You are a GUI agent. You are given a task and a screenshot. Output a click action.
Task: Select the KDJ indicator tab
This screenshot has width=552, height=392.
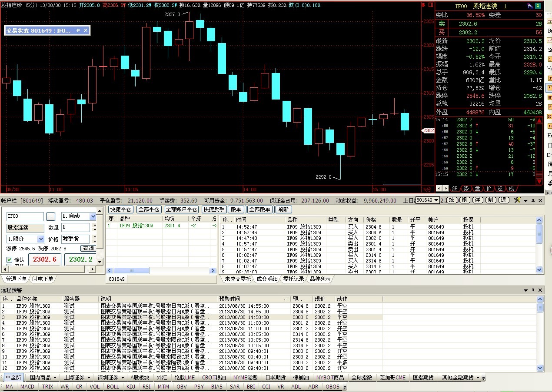[x=131, y=386]
